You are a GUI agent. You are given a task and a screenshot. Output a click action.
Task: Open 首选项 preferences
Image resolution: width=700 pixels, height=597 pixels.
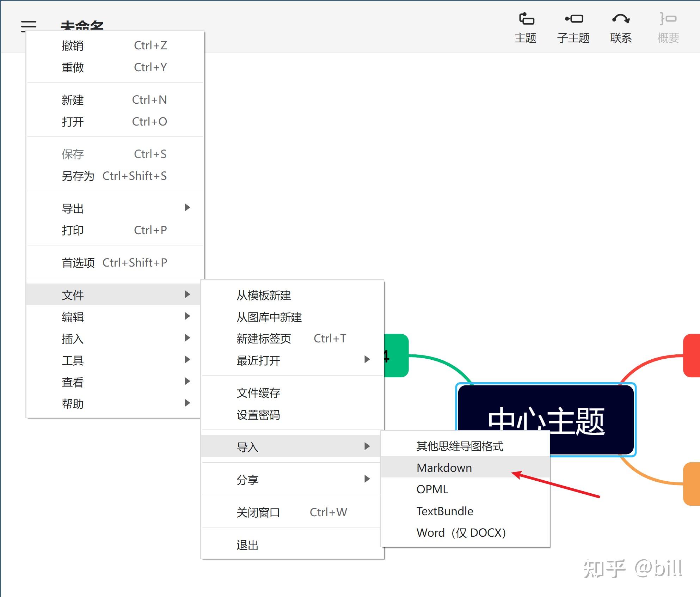click(x=78, y=262)
